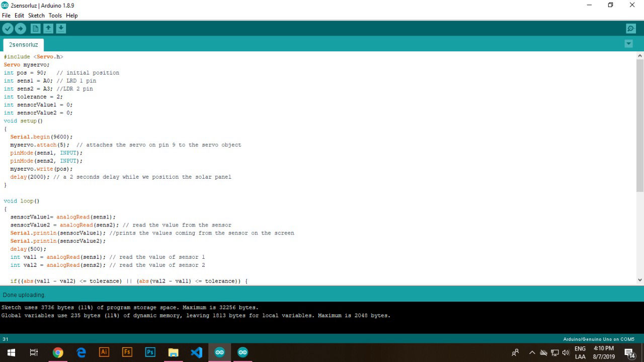Click the 'Arduino/Genuino Uno on COM5' status text
This screenshot has width=644, height=362.
(x=599, y=339)
